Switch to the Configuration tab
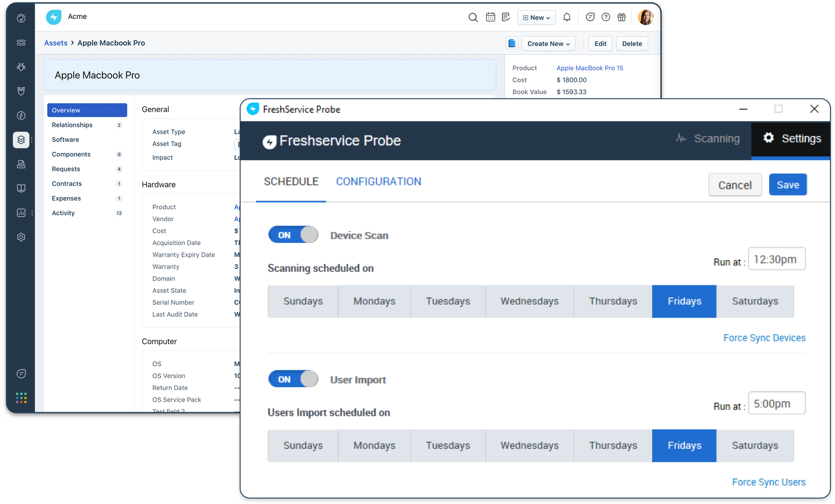Screen dimensions: 835x504 [378, 181]
